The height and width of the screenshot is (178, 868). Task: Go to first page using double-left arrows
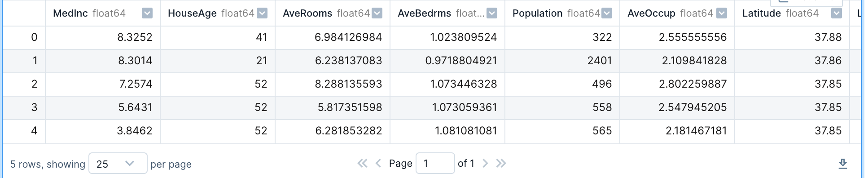[362, 163]
